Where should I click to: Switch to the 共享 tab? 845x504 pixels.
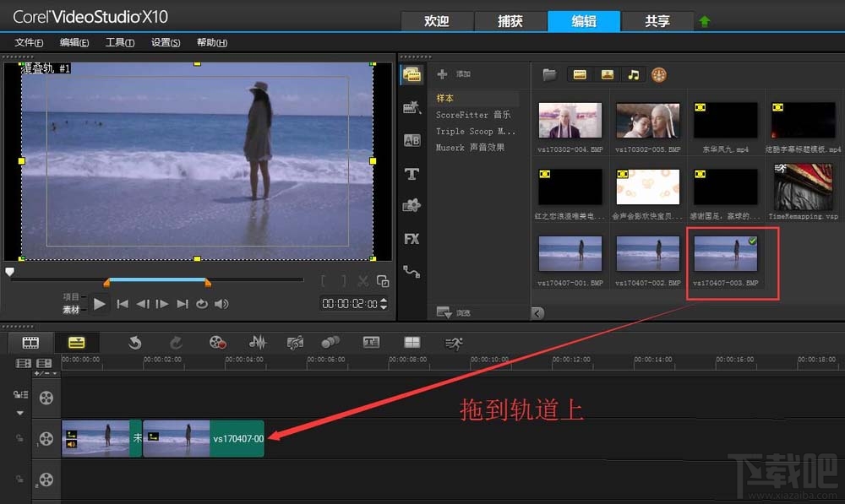pyautogui.click(x=658, y=21)
